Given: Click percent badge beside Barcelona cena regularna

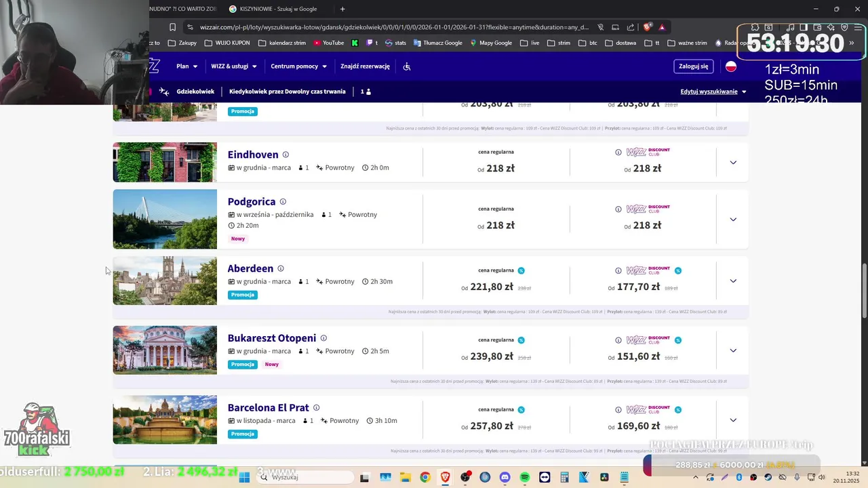Looking at the screenshot, I should pos(521,409).
